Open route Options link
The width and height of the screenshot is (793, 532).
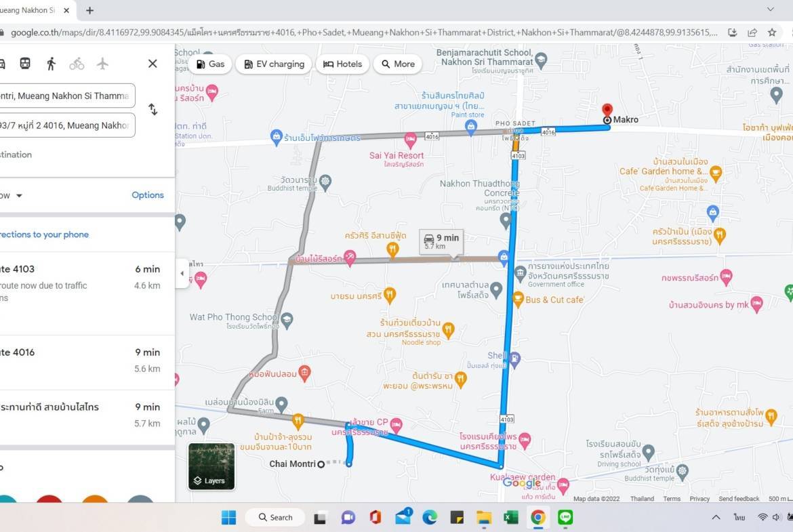pos(148,195)
